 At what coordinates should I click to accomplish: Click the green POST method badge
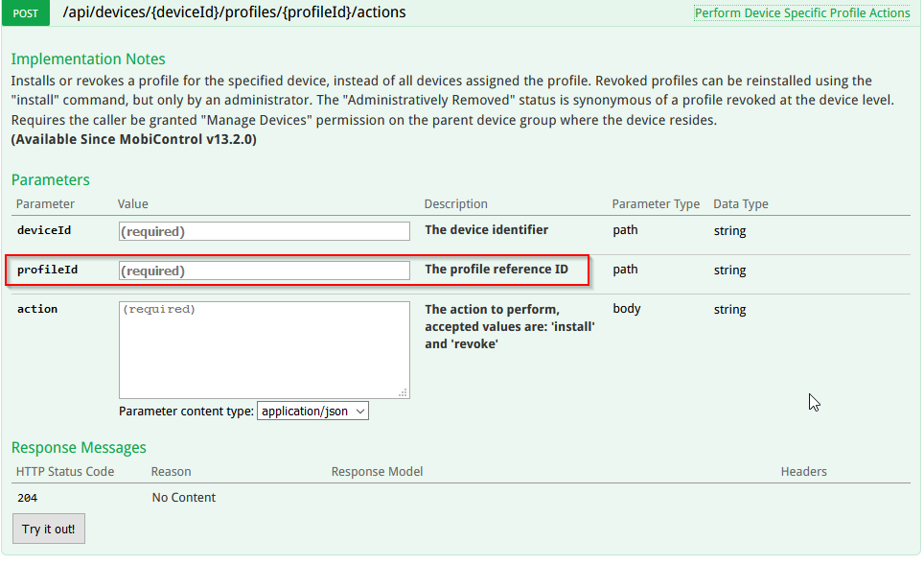tap(25, 13)
